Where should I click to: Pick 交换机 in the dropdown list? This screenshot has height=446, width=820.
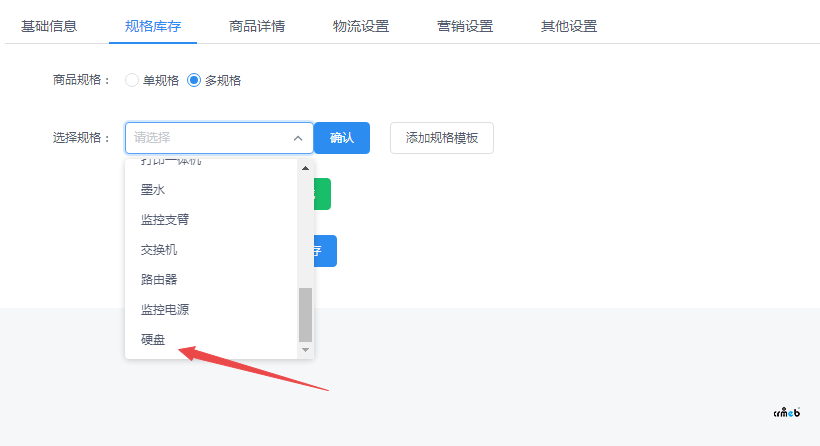[211, 250]
